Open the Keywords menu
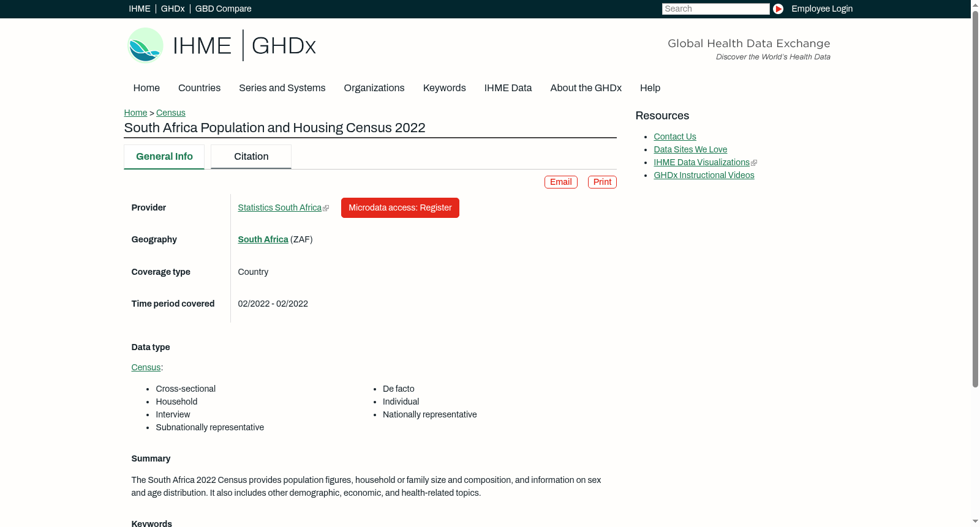 (x=444, y=88)
